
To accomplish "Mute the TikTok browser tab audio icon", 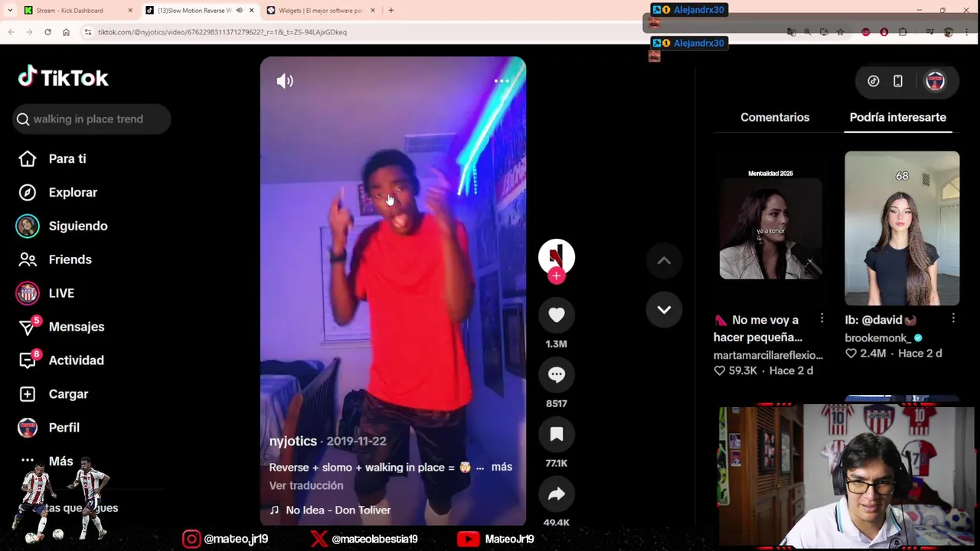I will coord(239,11).
